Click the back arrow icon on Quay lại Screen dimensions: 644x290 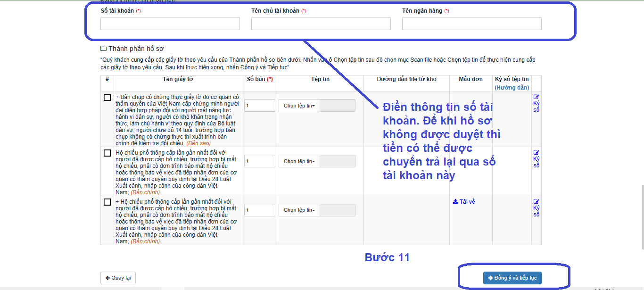coord(107,278)
